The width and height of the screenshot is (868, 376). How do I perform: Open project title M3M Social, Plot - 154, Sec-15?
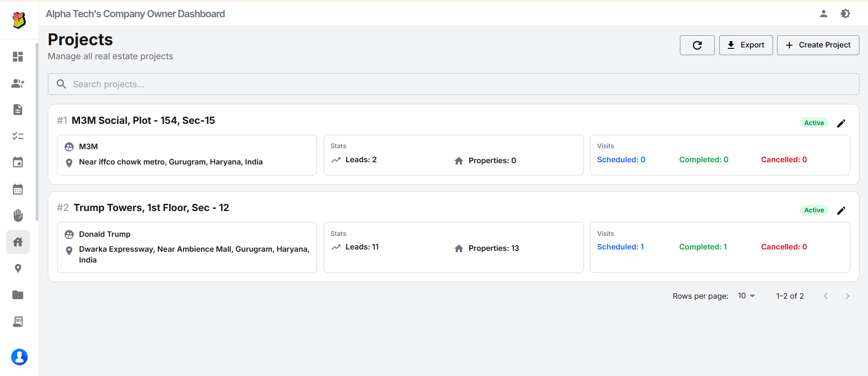143,121
